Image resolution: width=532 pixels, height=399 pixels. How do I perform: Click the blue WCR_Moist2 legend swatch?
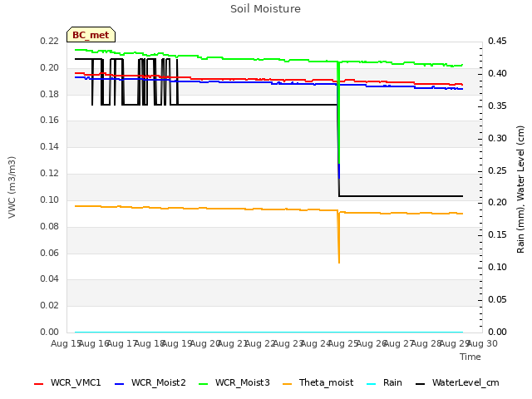click(120, 384)
